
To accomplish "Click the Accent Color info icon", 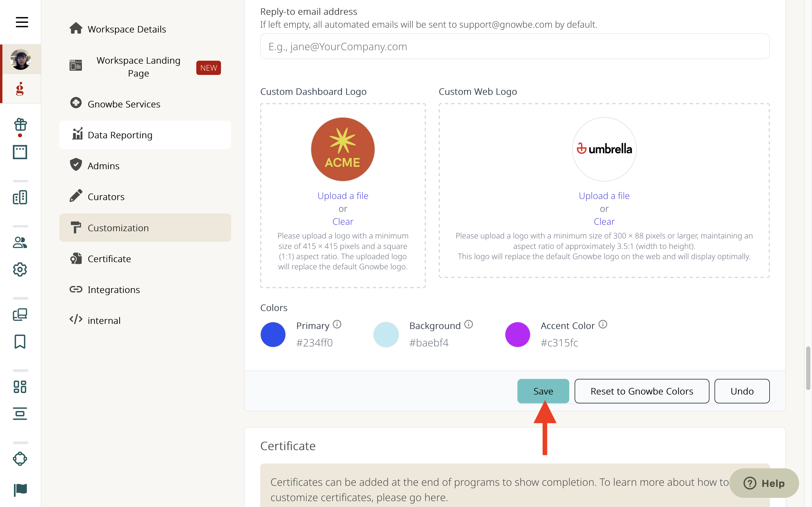I will coord(603,324).
